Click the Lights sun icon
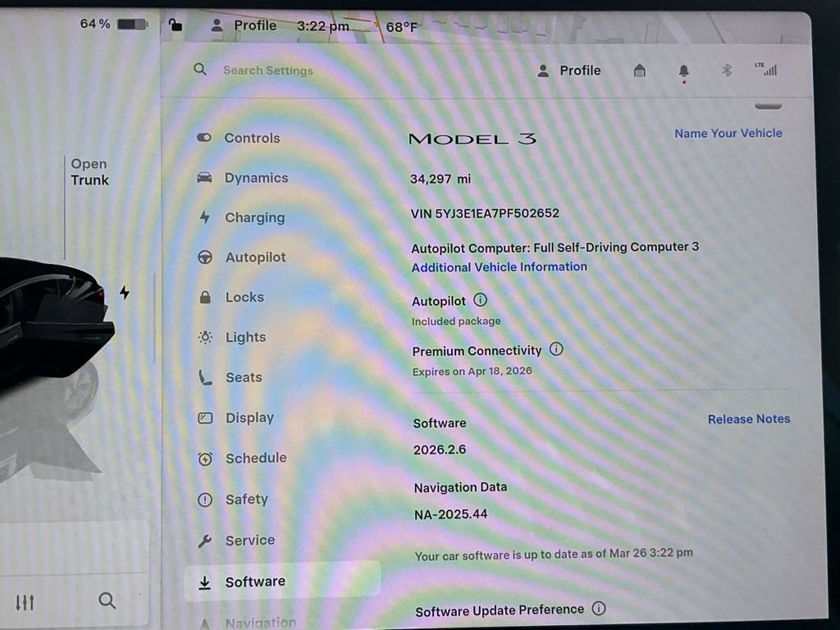The width and height of the screenshot is (840, 630). click(205, 337)
